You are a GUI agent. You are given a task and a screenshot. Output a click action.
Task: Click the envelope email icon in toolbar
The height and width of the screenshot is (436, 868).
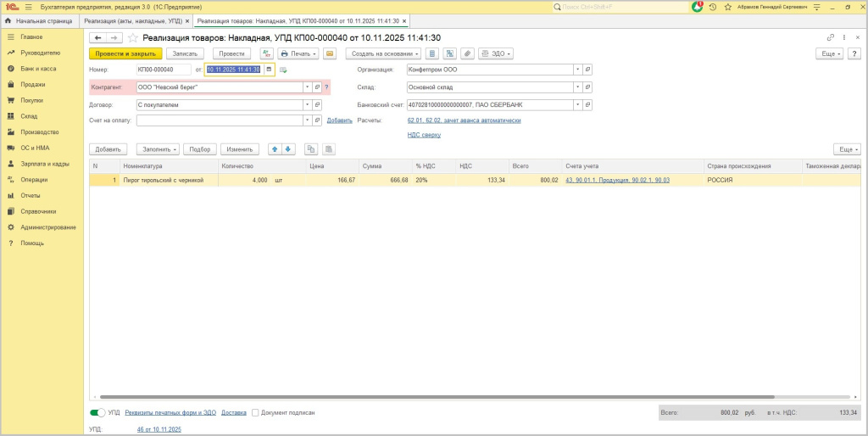pos(329,53)
